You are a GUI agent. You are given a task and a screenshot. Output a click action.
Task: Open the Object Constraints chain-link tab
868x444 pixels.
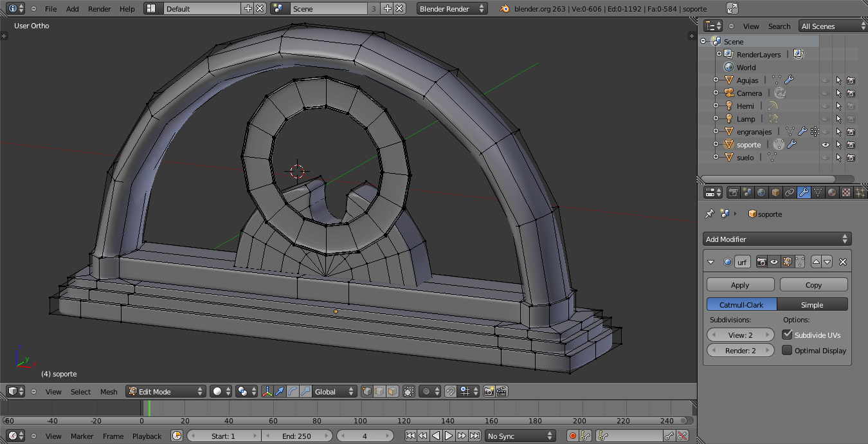pyautogui.click(x=790, y=192)
